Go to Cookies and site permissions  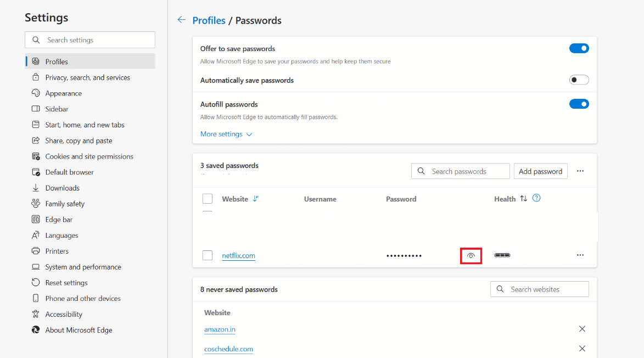pos(90,156)
